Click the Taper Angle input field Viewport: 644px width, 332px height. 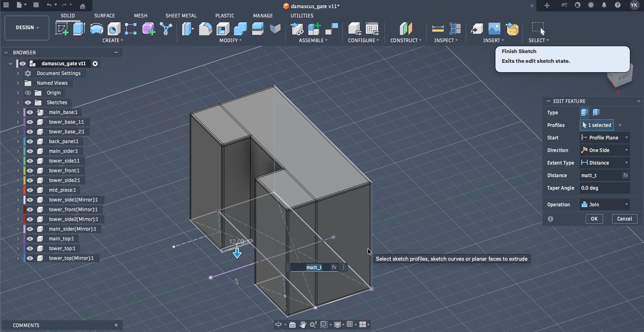(x=604, y=188)
